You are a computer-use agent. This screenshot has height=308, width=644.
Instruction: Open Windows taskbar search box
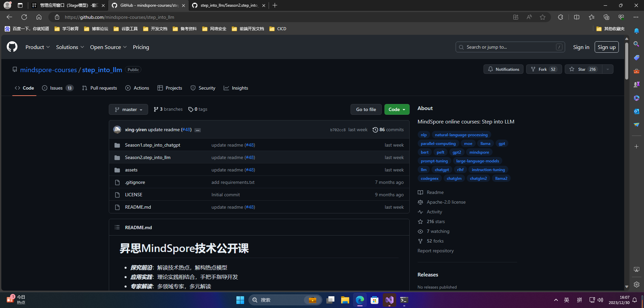click(x=285, y=300)
